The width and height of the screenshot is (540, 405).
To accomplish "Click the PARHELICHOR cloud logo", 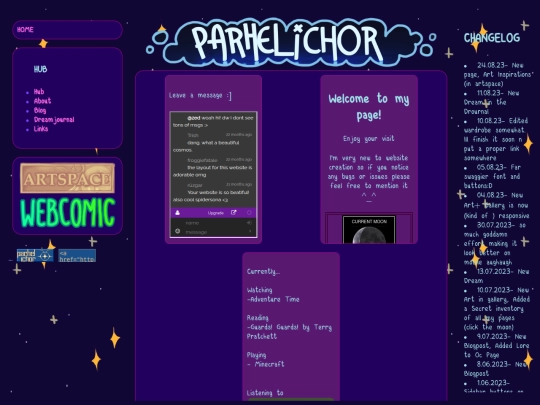I will point(291,43).
